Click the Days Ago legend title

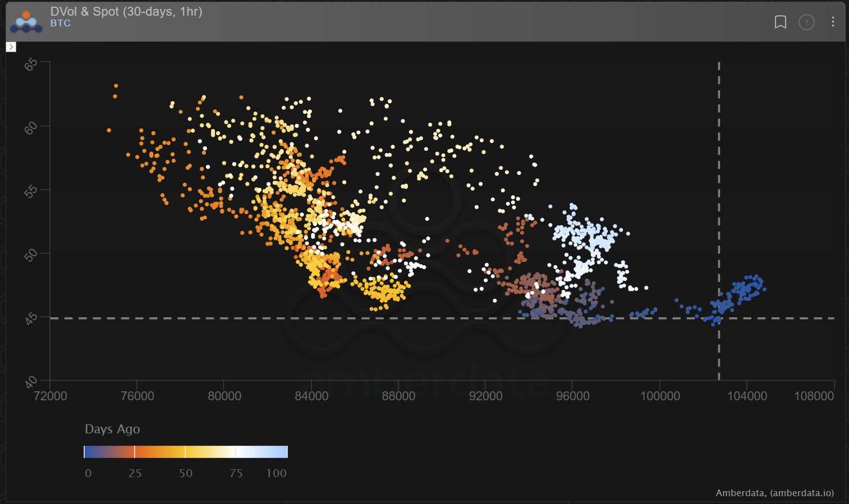(112, 429)
